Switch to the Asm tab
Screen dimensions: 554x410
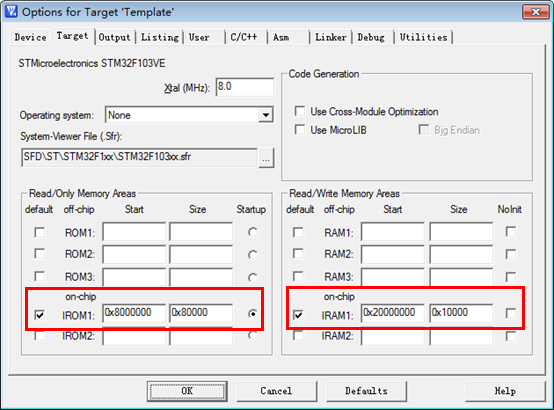coord(281,37)
